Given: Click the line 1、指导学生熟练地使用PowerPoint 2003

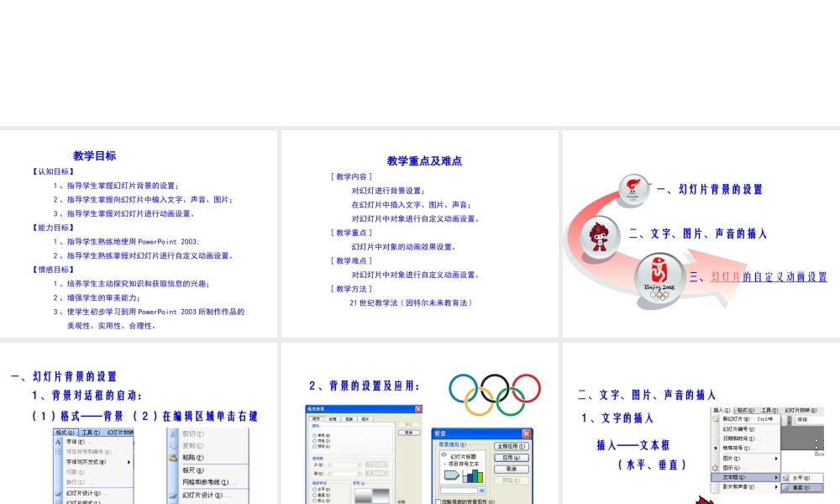Looking at the screenshot, I should tap(126, 242).
